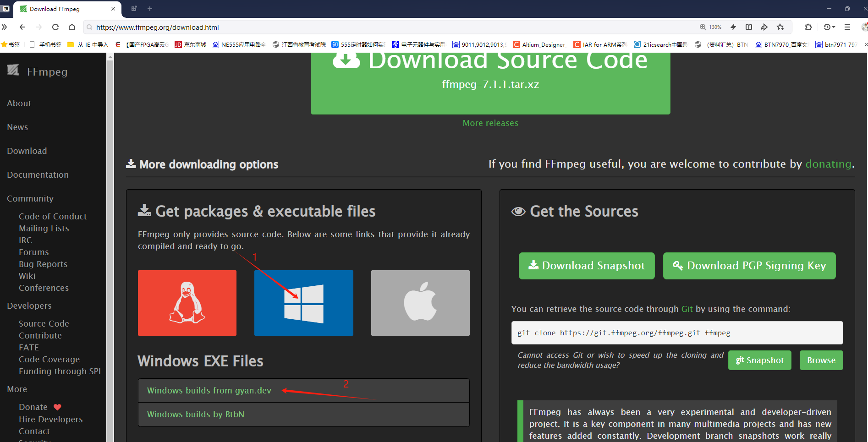The height and width of the screenshot is (442, 868).
Task: Open the extensions puzzle icon
Action: coord(808,27)
